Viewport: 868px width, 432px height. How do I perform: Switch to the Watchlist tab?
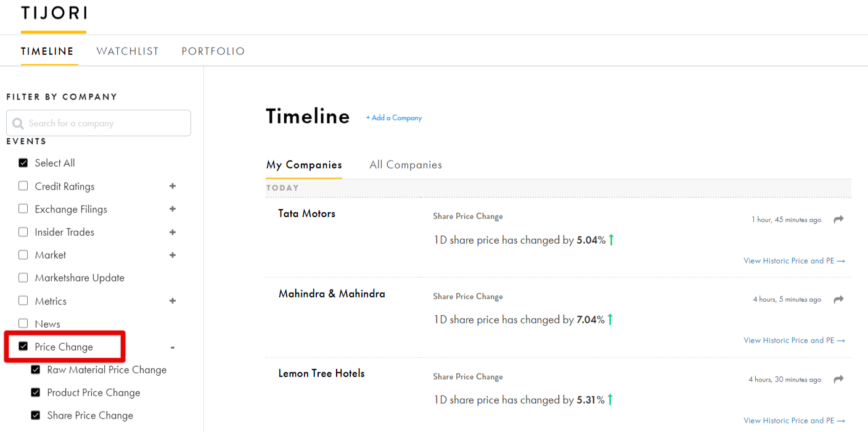click(128, 51)
